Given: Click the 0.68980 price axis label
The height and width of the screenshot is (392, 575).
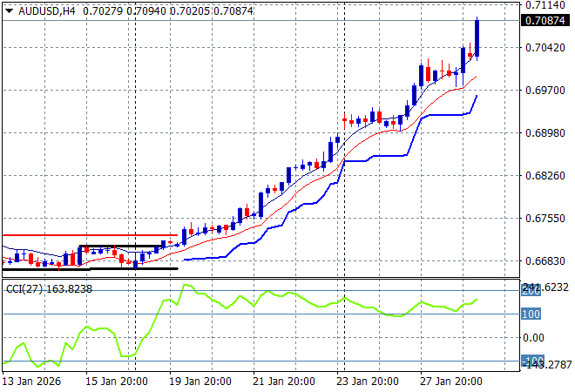Looking at the screenshot, I should click(x=545, y=133).
